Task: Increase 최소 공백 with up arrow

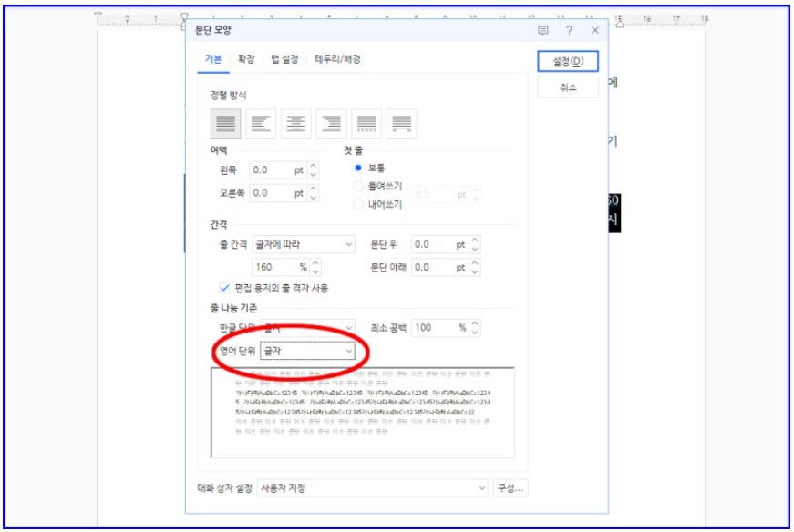Action: [475, 323]
